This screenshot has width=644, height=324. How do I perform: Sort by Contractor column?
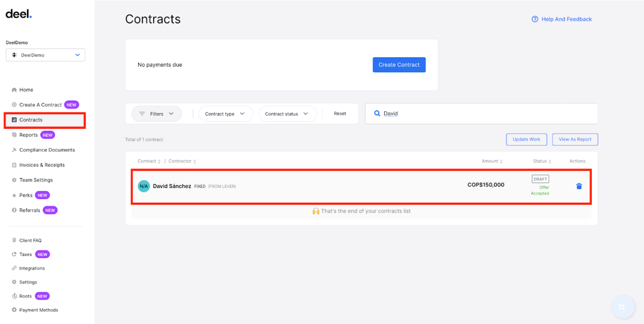click(182, 161)
